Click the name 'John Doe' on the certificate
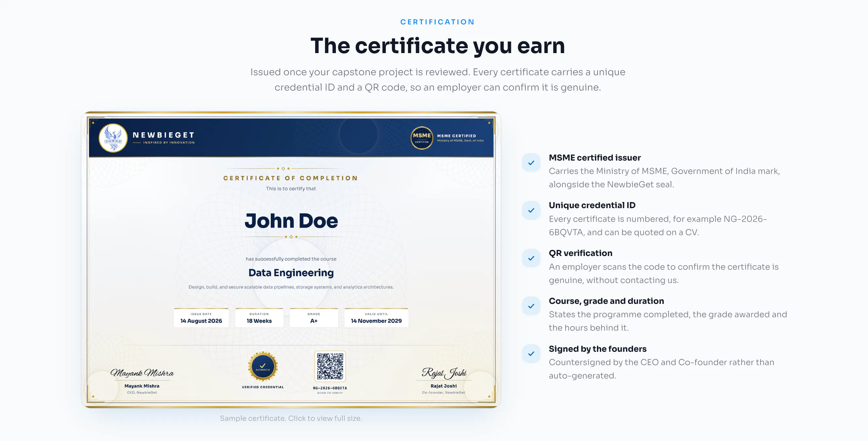Image resolution: width=868 pixels, height=441 pixels. click(x=291, y=221)
